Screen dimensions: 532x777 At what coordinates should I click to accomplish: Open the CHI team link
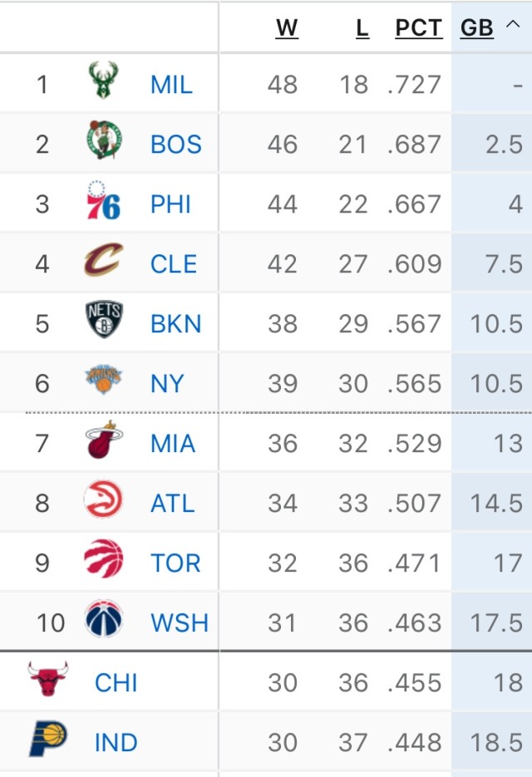tap(116, 683)
